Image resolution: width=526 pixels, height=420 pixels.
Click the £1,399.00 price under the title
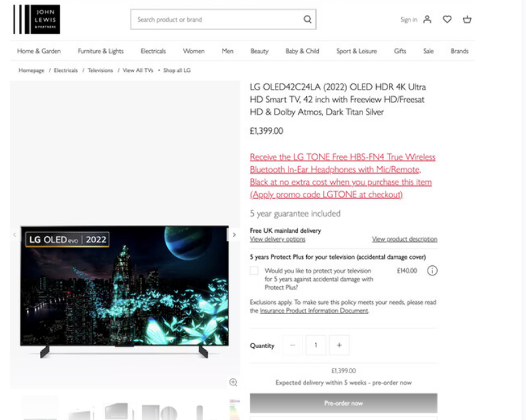(x=266, y=130)
